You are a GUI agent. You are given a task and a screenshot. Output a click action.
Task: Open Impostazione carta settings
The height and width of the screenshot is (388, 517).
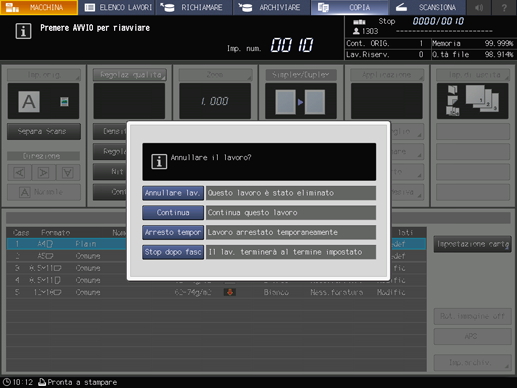pos(472,244)
